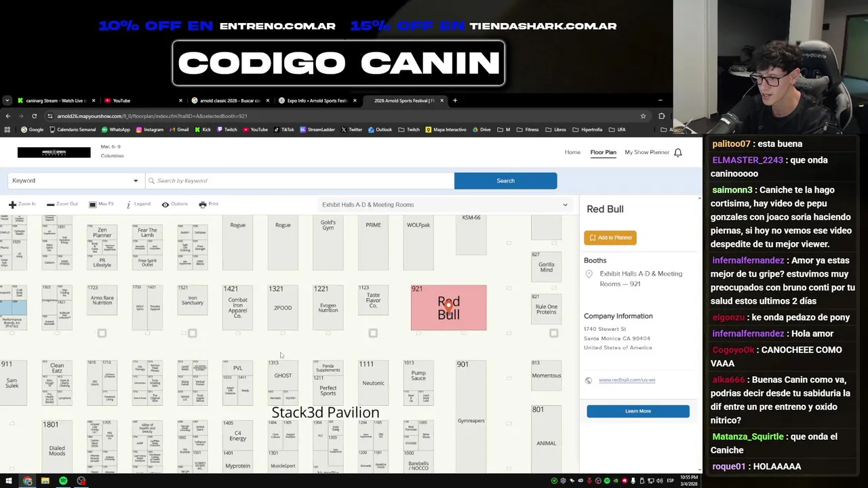The width and height of the screenshot is (868, 488).
Task: Open the UFA bookmarks folder
Action: pyautogui.click(x=617, y=129)
